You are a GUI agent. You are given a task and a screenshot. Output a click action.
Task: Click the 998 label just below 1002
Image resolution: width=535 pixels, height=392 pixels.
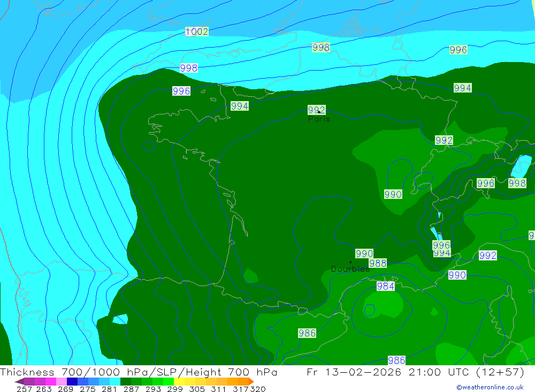click(189, 68)
